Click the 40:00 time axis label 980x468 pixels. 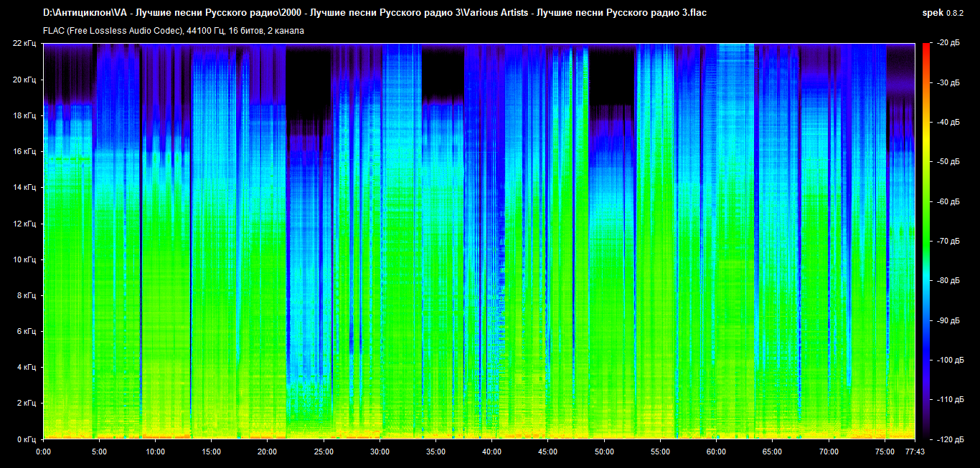click(x=492, y=452)
